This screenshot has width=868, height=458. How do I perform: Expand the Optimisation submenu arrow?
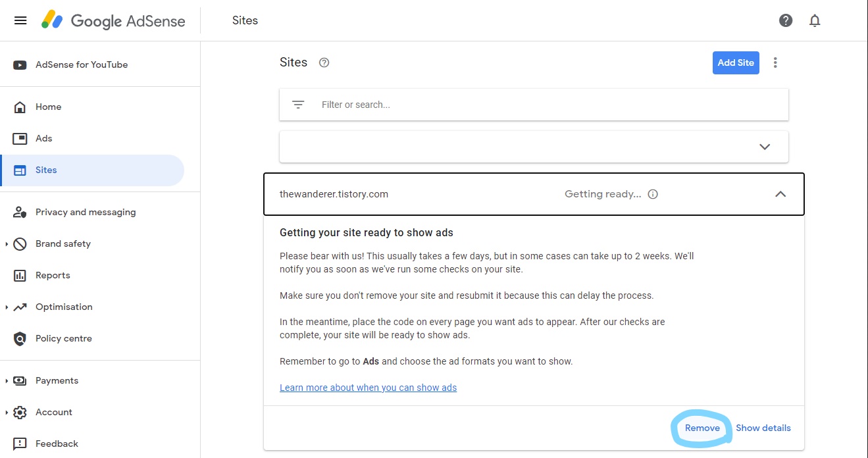[x=7, y=307]
